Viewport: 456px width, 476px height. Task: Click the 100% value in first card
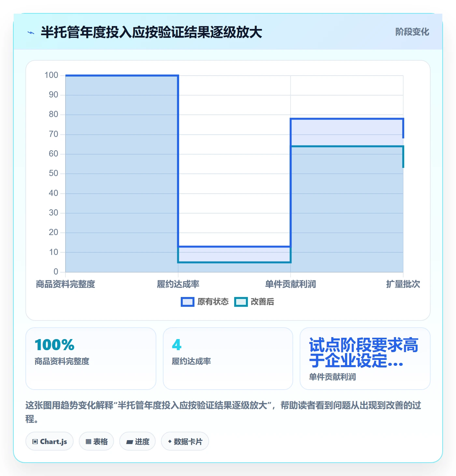click(x=54, y=345)
